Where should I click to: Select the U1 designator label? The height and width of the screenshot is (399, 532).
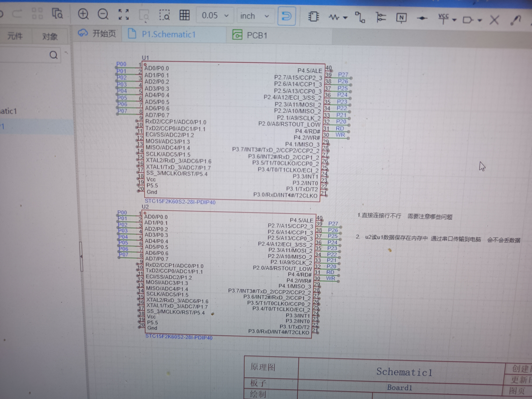pyautogui.click(x=146, y=58)
